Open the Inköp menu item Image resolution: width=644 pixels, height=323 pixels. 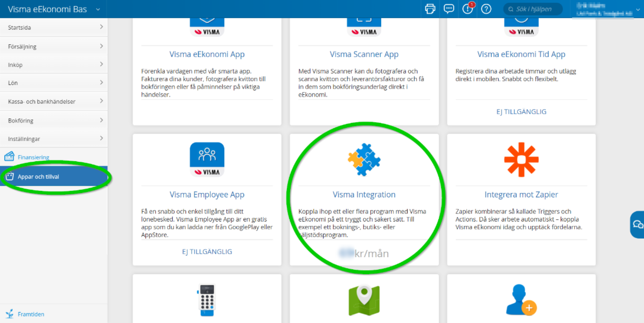click(x=54, y=65)
